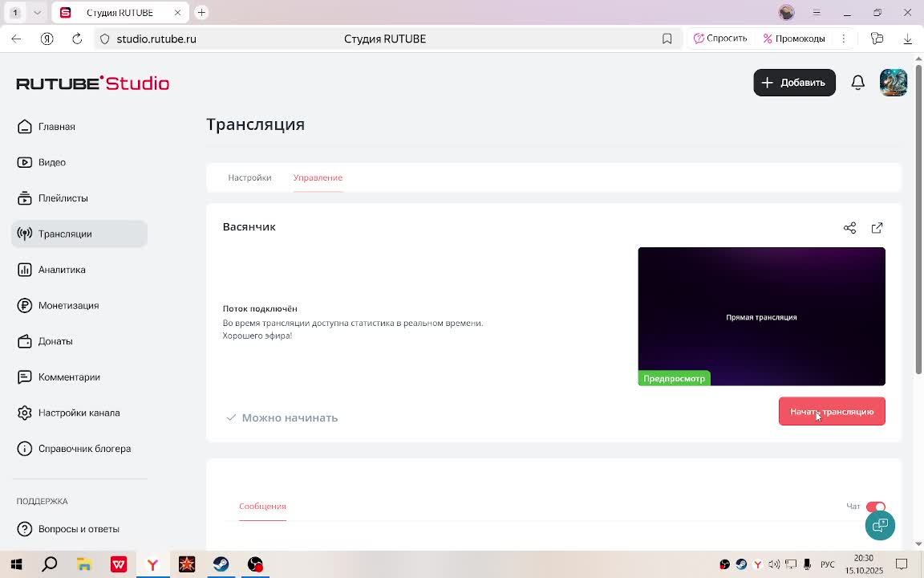924x578 pixels.
Task: Close the Студия RUTUBE tab
Action: pyautogui.click(x=177, y=12)
